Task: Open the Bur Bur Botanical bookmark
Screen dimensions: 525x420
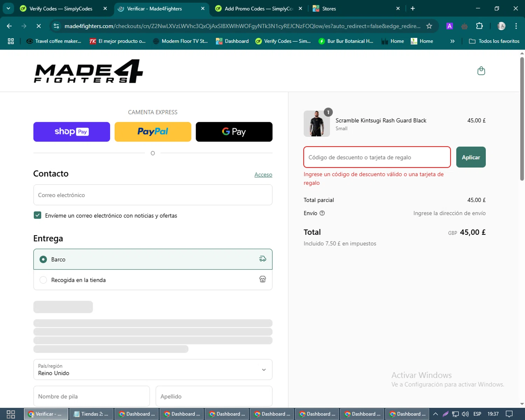Action: point(346,41)
